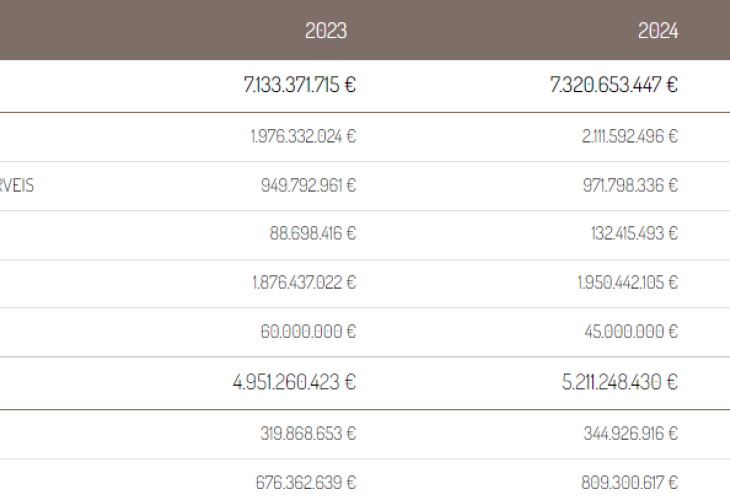The image size is (730, 500).
Task: Click the 60.000.000 € cell
Action: (x=308, y=332)
